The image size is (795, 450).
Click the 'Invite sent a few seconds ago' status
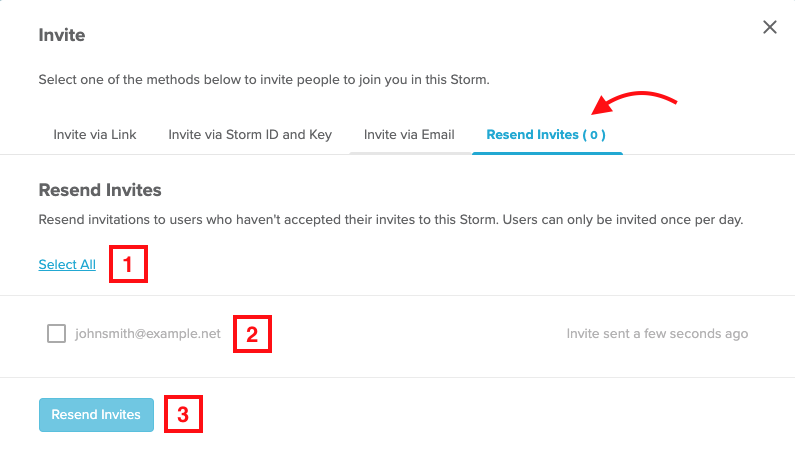coord(657,333)
